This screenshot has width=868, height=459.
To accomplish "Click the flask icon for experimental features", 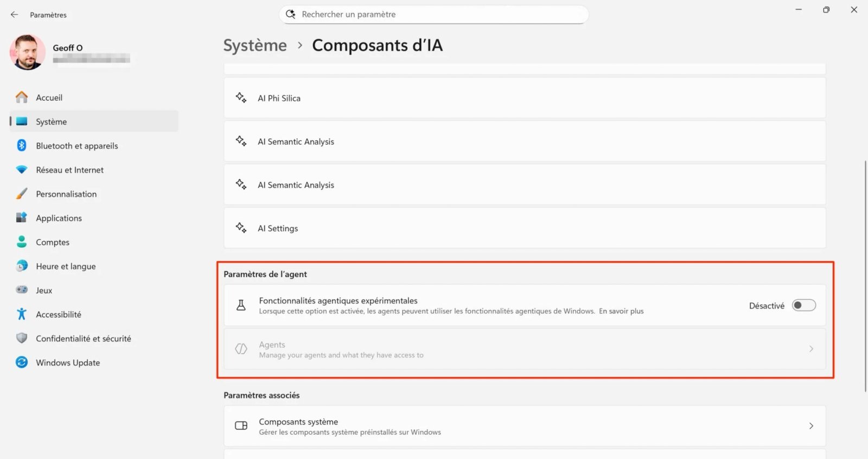I will click(241, 306).
